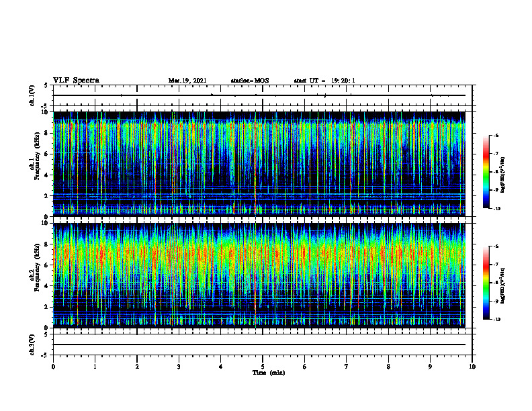Click time axis tick label "9"
The height and width of the screenshot is (411, 532).
tap(430, 367)
